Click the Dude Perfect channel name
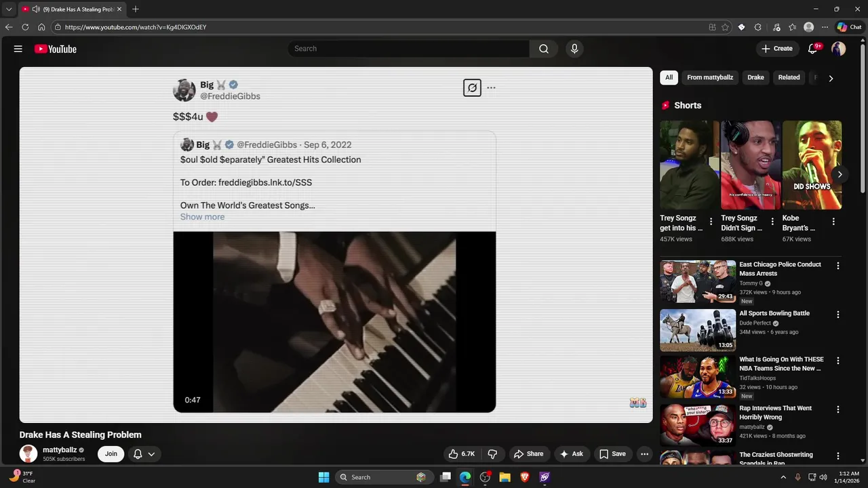 pos(755,323)
